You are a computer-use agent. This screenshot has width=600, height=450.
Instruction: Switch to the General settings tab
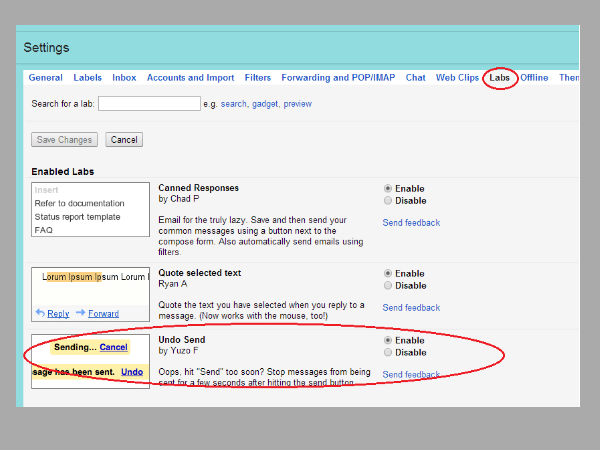tap(46, 78)
